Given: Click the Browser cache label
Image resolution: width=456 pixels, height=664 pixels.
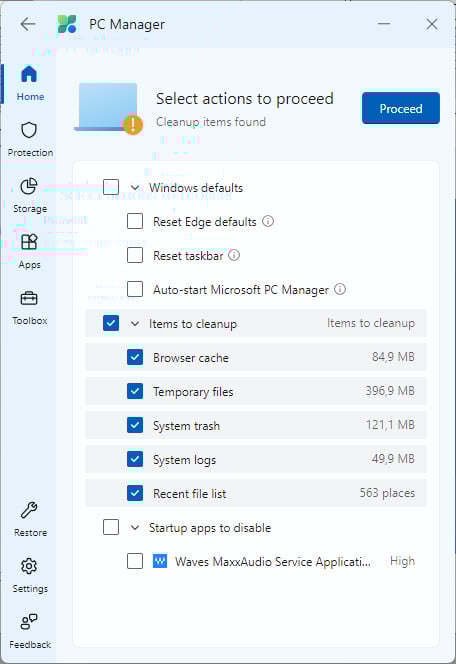Looking at the screenshot, I should pyautogui.click(x=191, y=358).
